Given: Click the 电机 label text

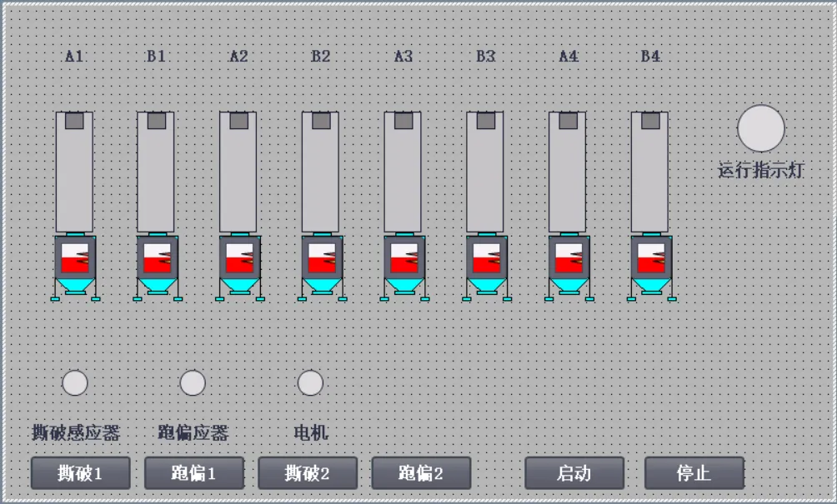Looking at the screenshot, I should (x=311, y=432).
